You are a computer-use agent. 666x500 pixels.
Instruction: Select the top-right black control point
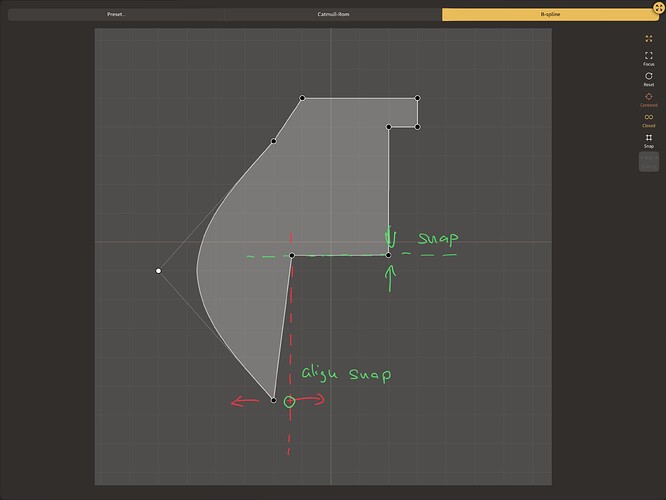click(418, 98)
